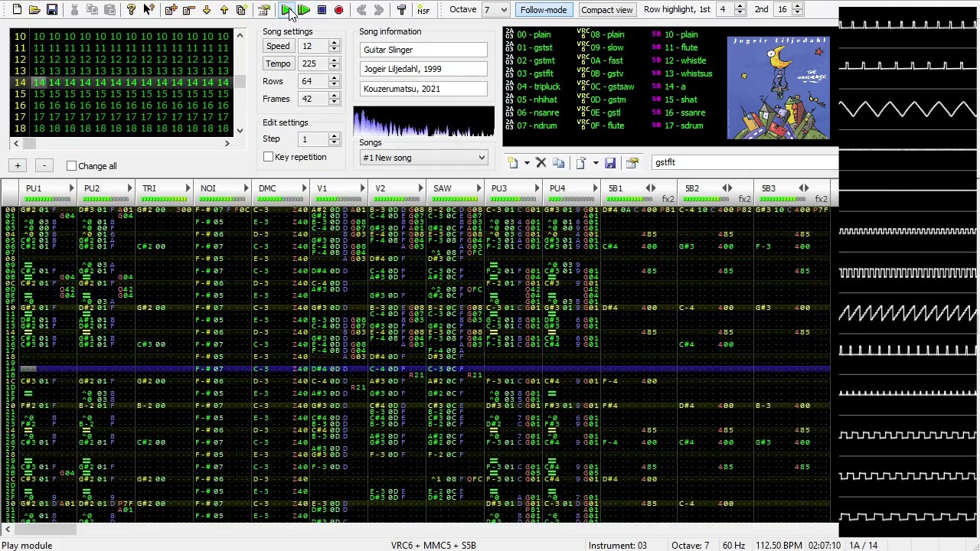The width and height of the screenshot is (980, 551).
Task: Enable the Key repetition checkbox
Action: 269,157
